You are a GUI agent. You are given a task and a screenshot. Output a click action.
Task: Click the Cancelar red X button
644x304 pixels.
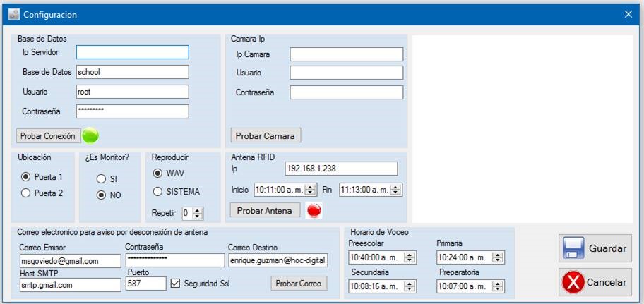pyautogui.click(x=595, y=282)
